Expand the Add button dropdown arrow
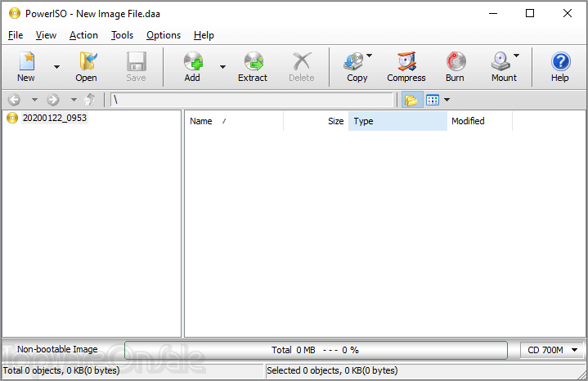 222,67
